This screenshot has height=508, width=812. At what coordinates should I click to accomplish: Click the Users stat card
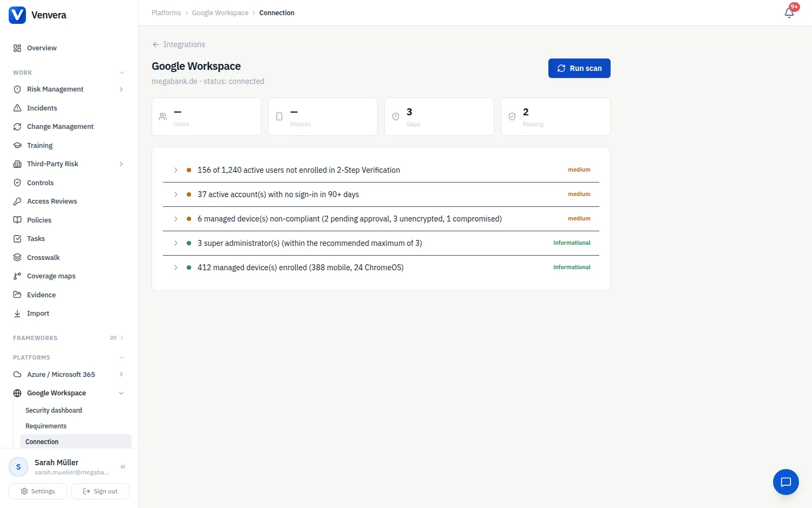(x=206, y=116)
